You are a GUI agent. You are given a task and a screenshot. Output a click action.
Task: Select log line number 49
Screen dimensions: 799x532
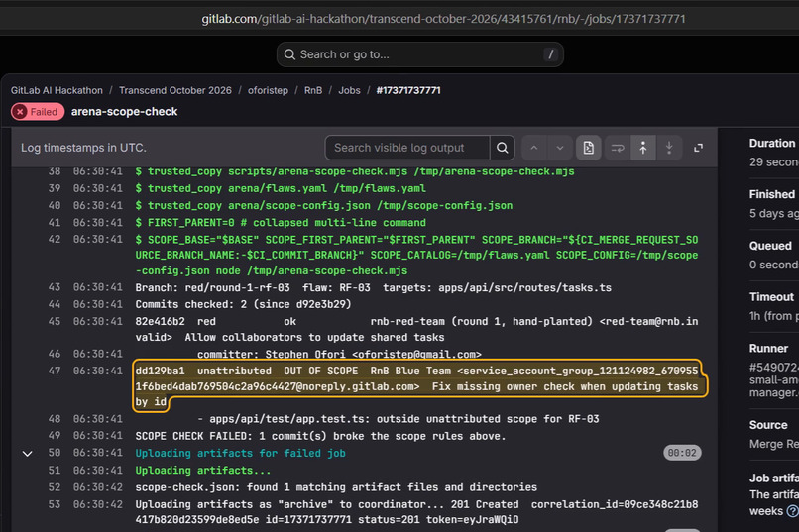coord(54,436)
